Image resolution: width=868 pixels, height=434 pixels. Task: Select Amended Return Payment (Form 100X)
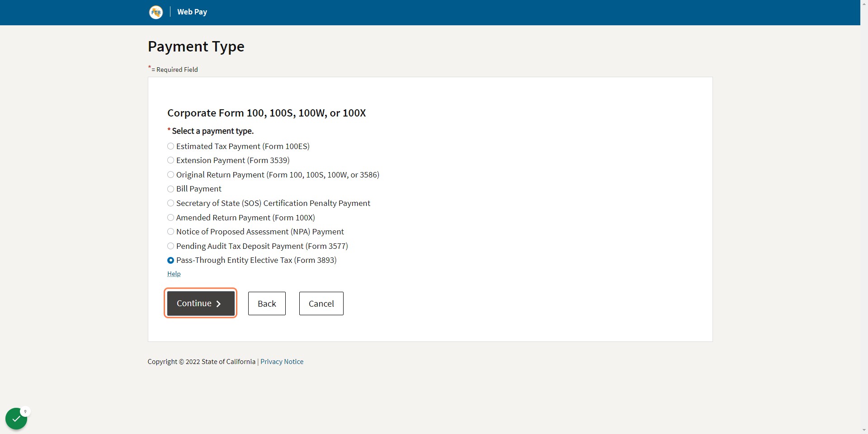[170, 218]
